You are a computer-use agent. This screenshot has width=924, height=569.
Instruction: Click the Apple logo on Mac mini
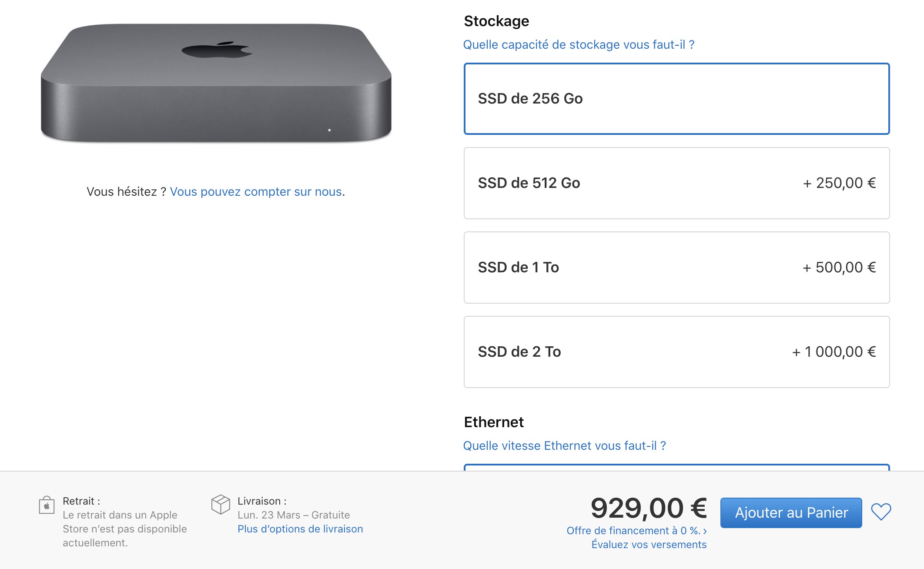[x=217, y=50]
